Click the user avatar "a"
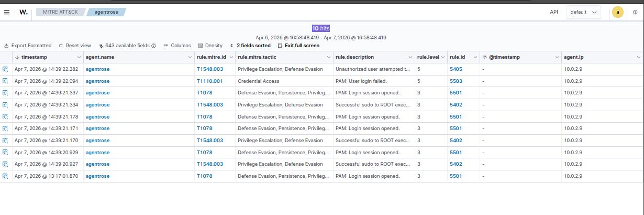 pyautogui.click(x=618, y=12)
